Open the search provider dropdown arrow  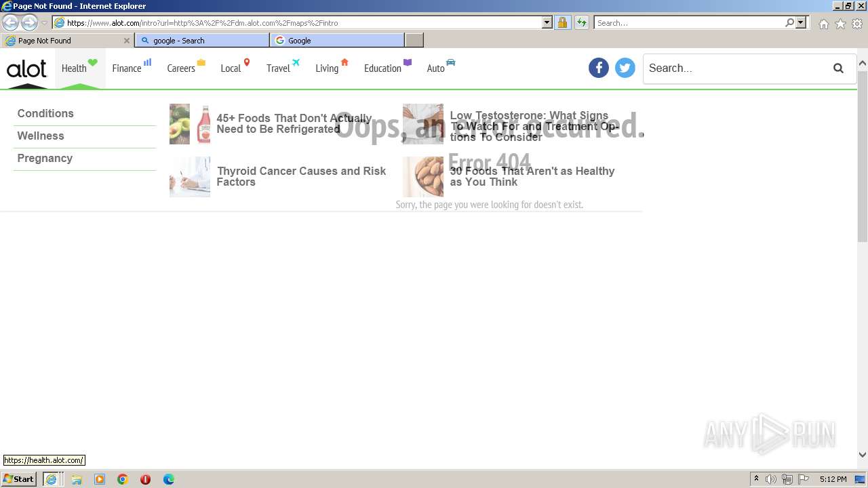(801, 23)
